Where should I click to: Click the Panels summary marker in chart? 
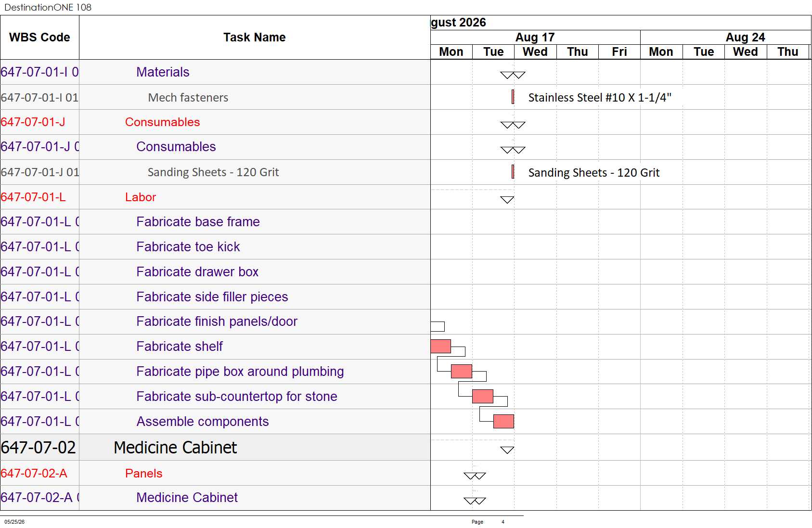pos(475,476)
